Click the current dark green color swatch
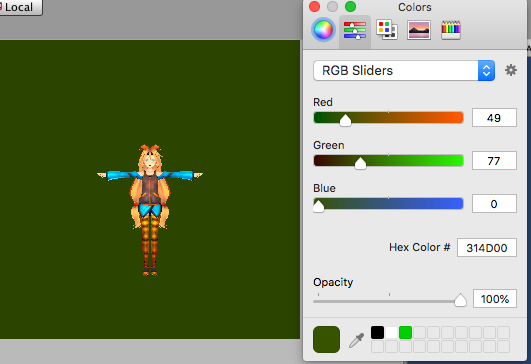The image size is (531, 364). (326, 339)
